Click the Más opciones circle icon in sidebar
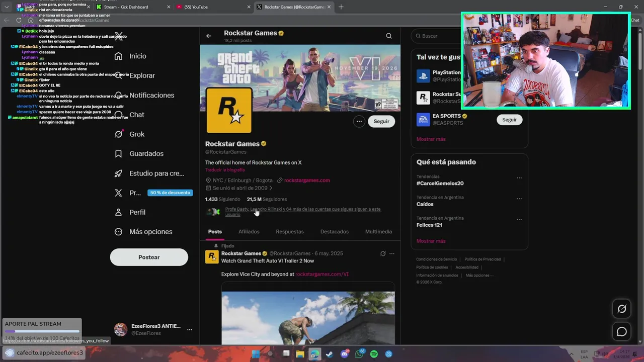 (119, 232)
